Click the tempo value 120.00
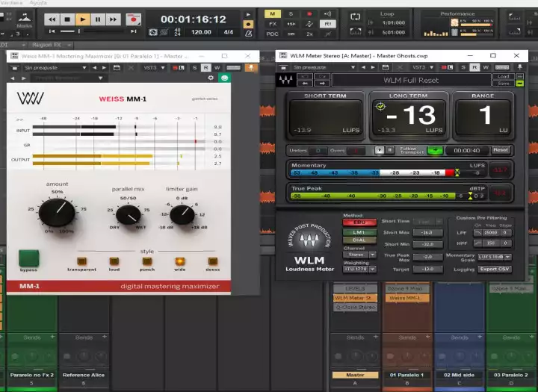538x392 pixels. [x=201, y=32]
